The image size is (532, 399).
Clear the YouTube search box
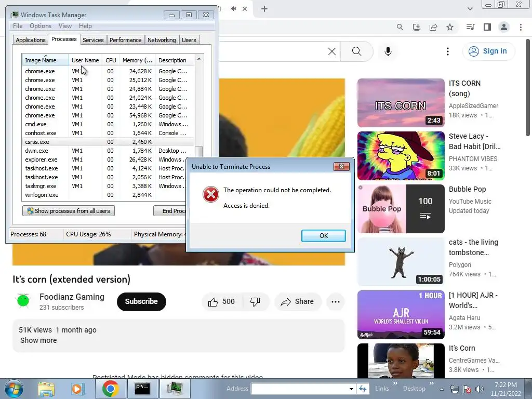(x=332, y=51)
